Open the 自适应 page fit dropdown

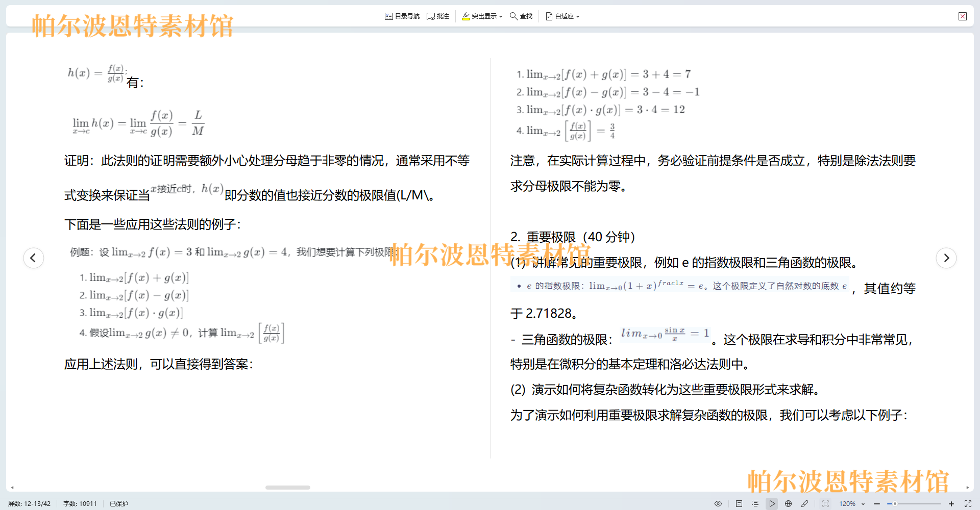(x=562, y=16)
